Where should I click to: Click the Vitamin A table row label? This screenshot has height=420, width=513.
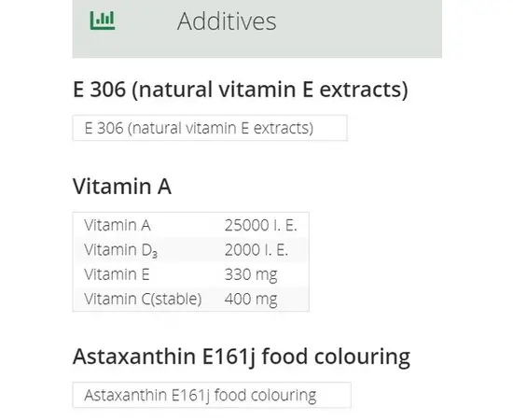tap(118, 225)
